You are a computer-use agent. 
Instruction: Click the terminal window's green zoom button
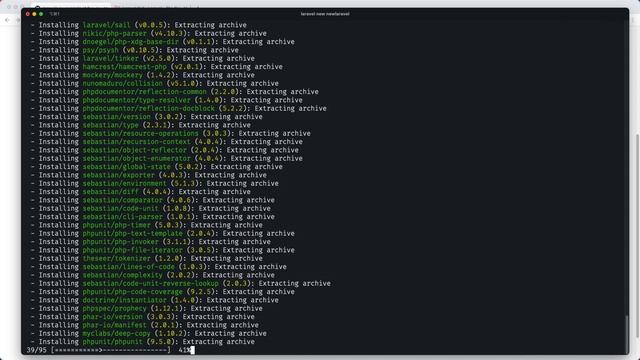tap(41, 14)
